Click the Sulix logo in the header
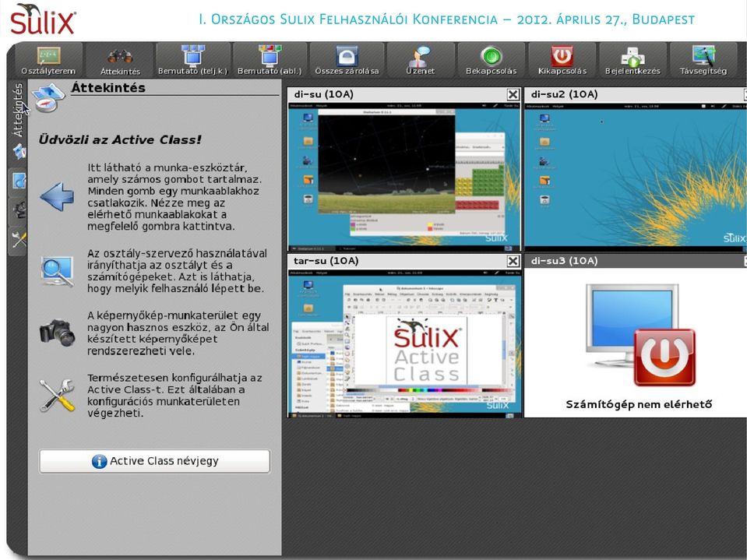747x560 pixels. click(x=43, y=19)
